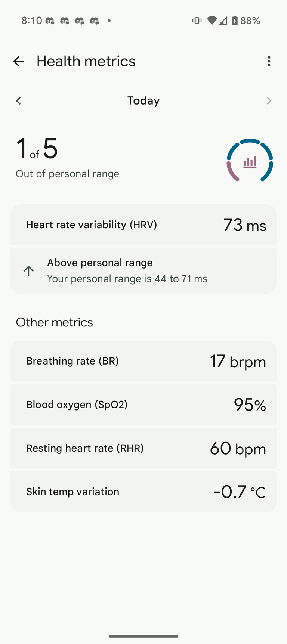Tap the 73 ms HRV value
Viewport: 287px width, 644px height.
[245, 225]
